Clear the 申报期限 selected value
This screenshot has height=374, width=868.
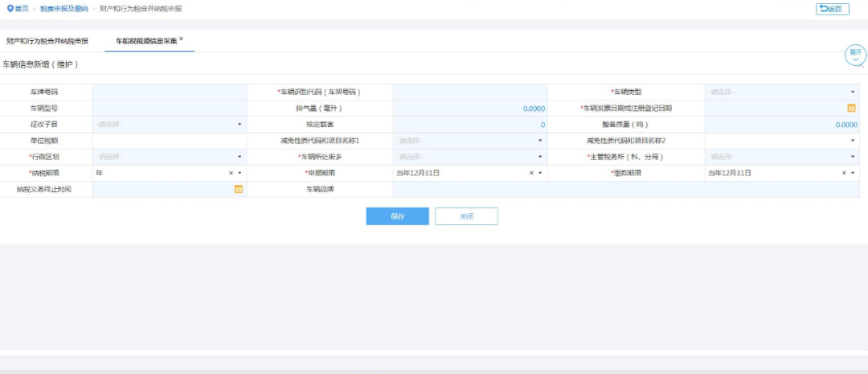(x=530, y=173)
